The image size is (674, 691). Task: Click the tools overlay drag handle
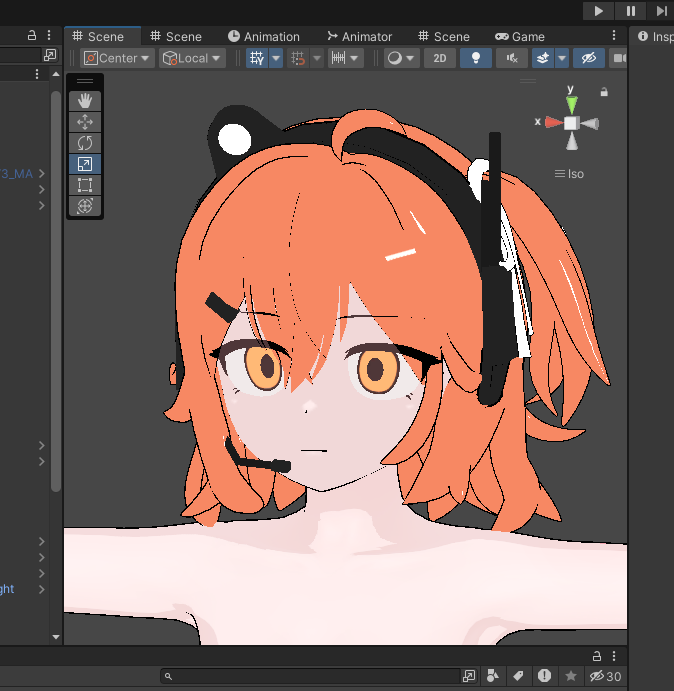coord(85,81)
